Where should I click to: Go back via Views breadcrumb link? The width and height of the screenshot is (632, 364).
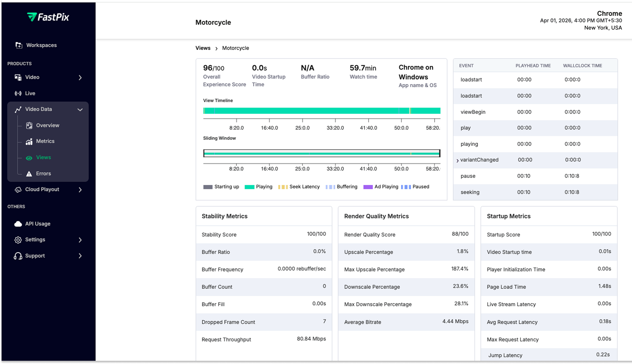coord(203,48)
